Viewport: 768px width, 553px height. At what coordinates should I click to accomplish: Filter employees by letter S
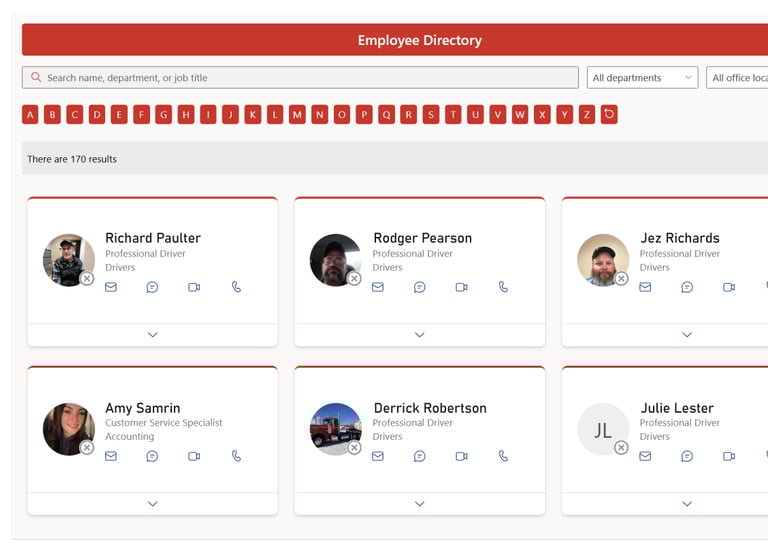click(x=431, y=115)
